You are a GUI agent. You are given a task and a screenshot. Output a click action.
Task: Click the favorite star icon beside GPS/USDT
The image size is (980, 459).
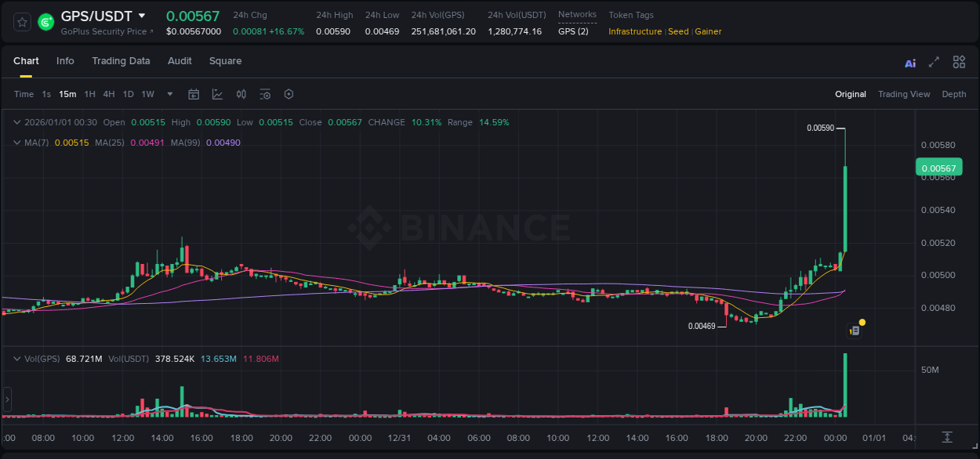click(x=21, y=22)
